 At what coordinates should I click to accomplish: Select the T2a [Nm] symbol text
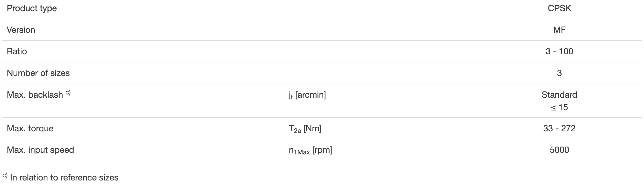point(305,129)
